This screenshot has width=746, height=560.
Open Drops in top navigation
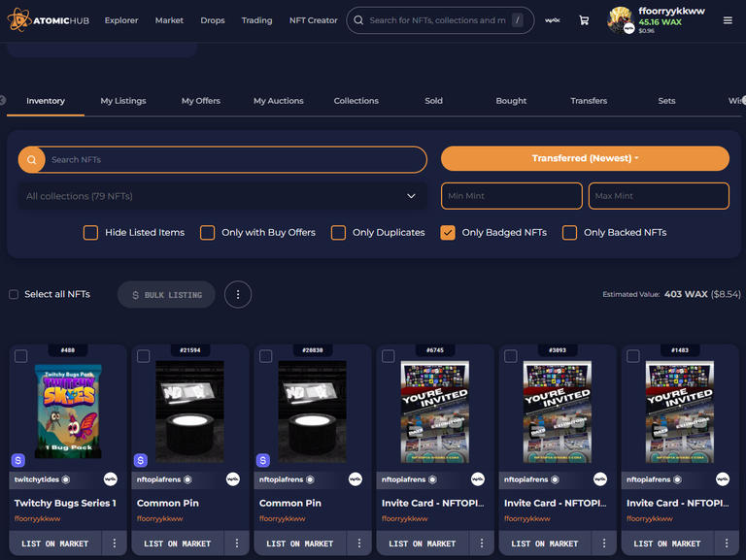(213, 20)
